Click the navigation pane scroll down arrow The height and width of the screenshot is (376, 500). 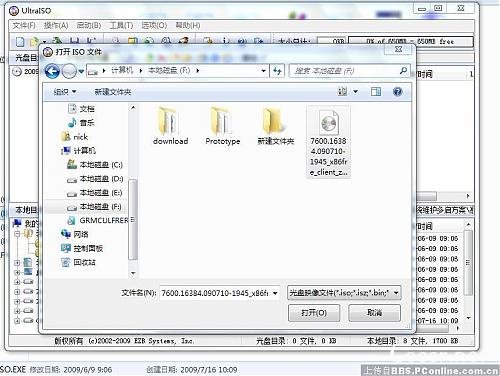tap(133, 273)
